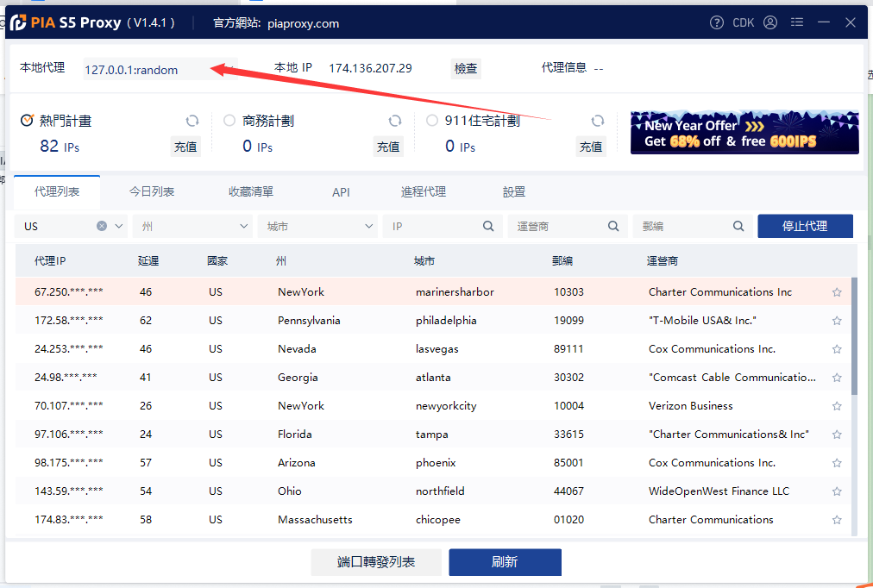Open the CDK redeem option
Viewport: 873px width, 588px height.
point(744,22)
